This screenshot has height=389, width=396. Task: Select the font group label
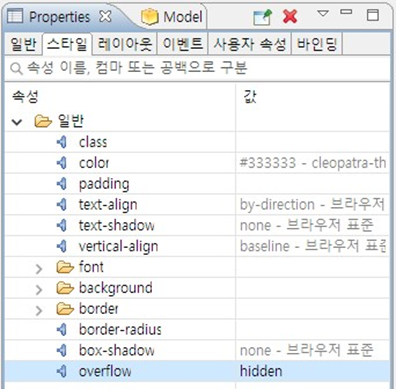(x=91, y=267)
